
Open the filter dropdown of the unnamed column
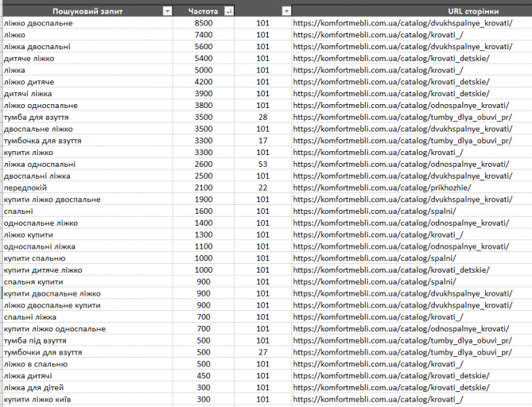[286, 11]
